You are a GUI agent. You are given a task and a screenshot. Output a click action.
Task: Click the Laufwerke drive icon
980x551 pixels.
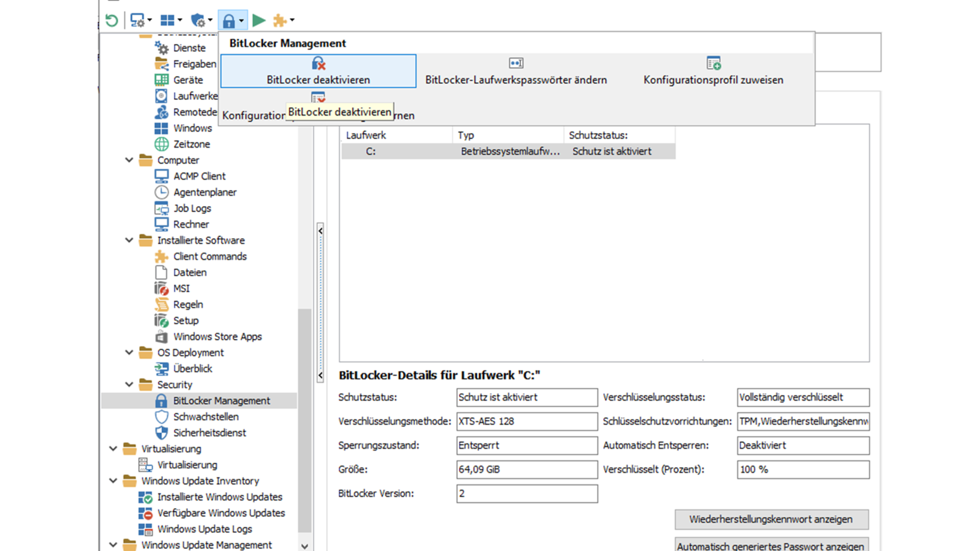pyautogui.click(x=161, y=96)
